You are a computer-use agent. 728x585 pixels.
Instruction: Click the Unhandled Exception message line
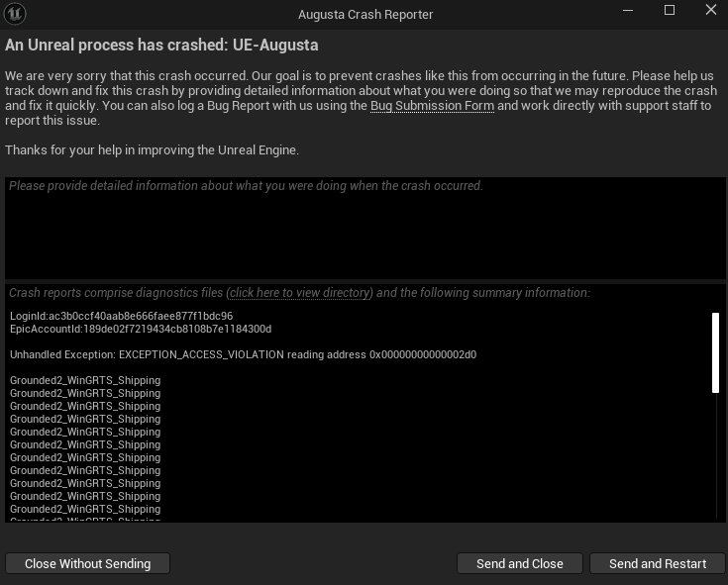[243, 355]
